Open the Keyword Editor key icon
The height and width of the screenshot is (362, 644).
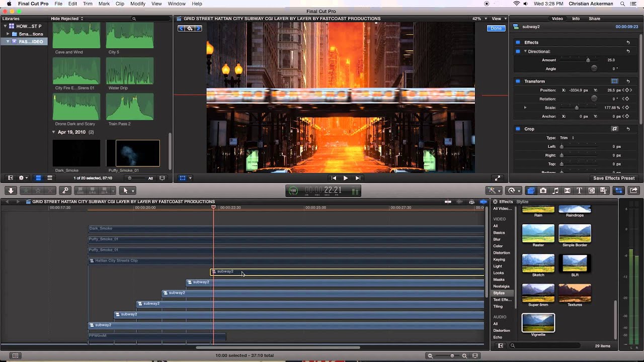pyautogui.click(x=65, y=191)
